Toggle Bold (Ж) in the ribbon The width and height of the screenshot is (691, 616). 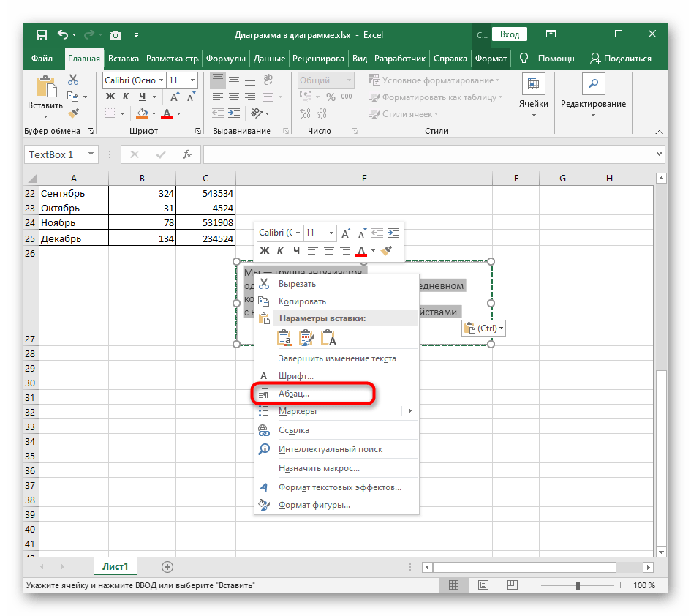110,97
